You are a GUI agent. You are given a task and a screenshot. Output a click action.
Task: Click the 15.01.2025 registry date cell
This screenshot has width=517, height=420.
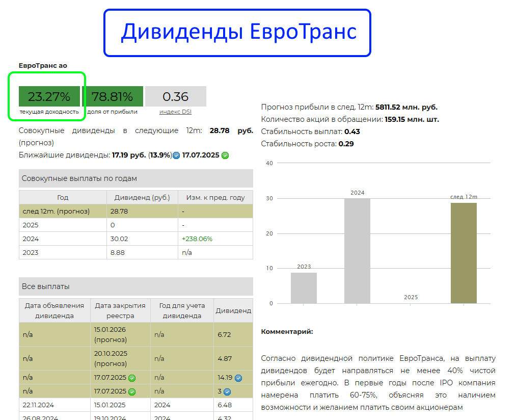pos(120,405)
